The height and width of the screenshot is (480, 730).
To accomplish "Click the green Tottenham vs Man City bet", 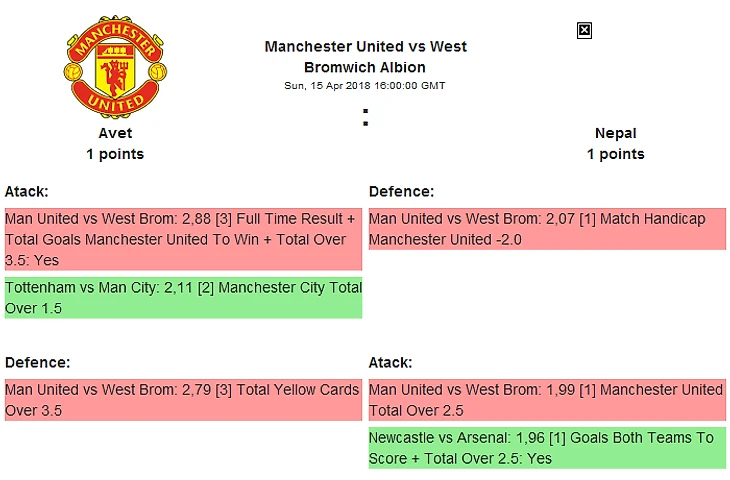I will point(182,298).
